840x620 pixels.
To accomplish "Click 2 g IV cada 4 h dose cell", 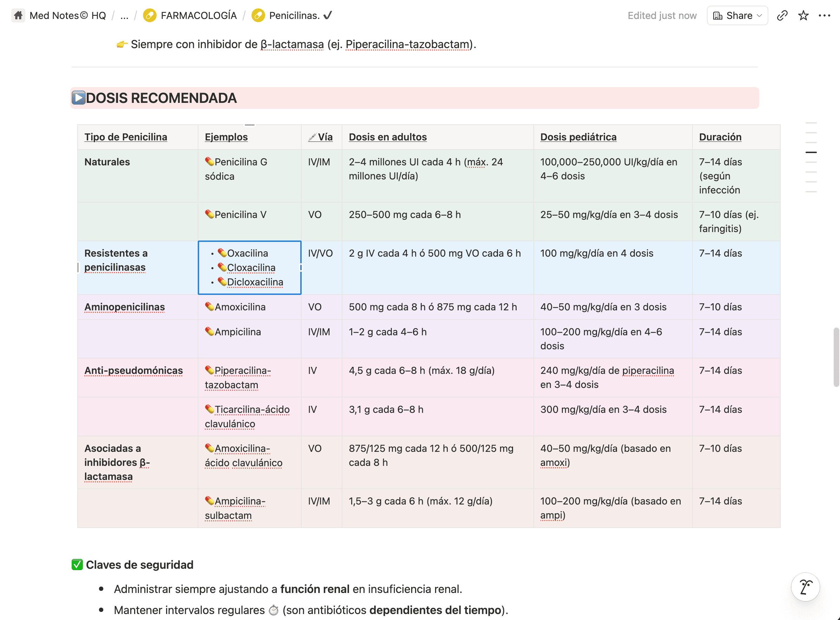I will [438, 268].
